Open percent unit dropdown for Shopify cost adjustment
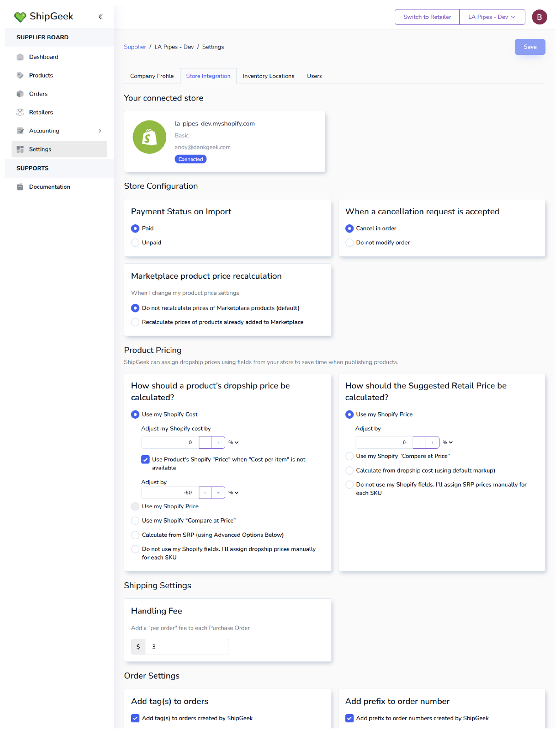 pyautogui.click(x=234, y=442)
